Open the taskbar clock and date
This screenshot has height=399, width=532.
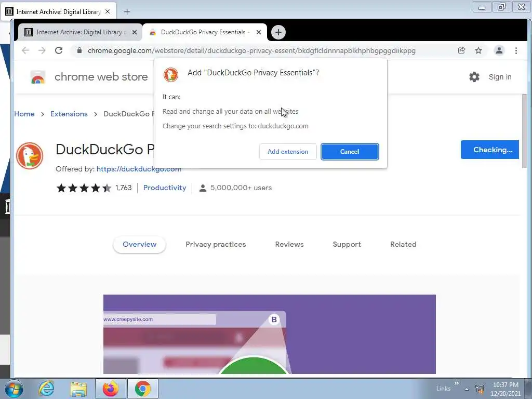(506, 389)
